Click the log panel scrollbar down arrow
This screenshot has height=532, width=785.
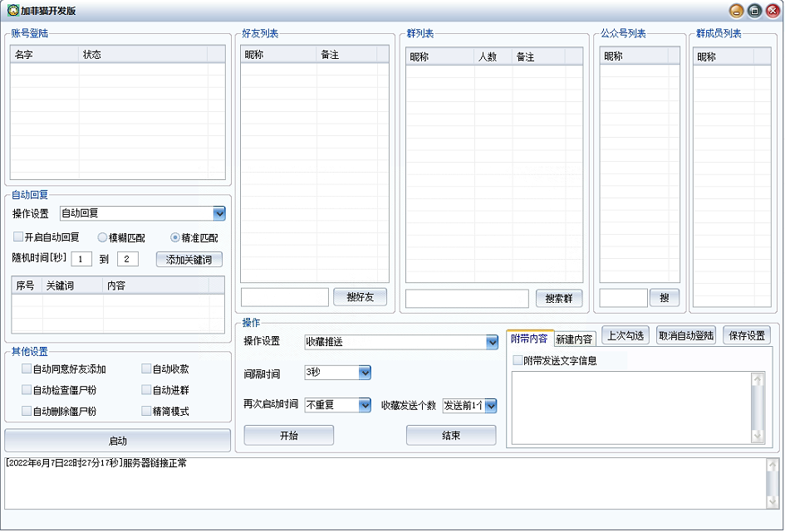click(773, 501)
